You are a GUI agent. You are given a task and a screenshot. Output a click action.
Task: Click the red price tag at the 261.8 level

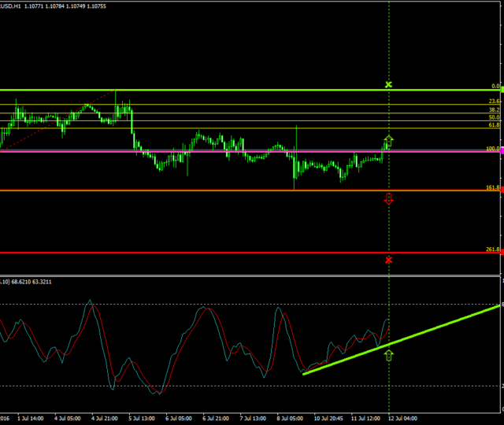(x=502, y=253)
